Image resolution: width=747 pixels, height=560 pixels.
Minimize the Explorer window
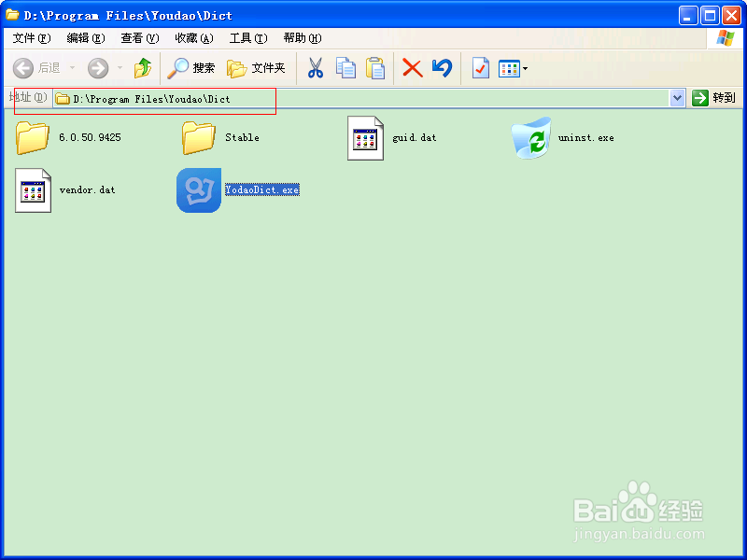[x=687, y=16]
